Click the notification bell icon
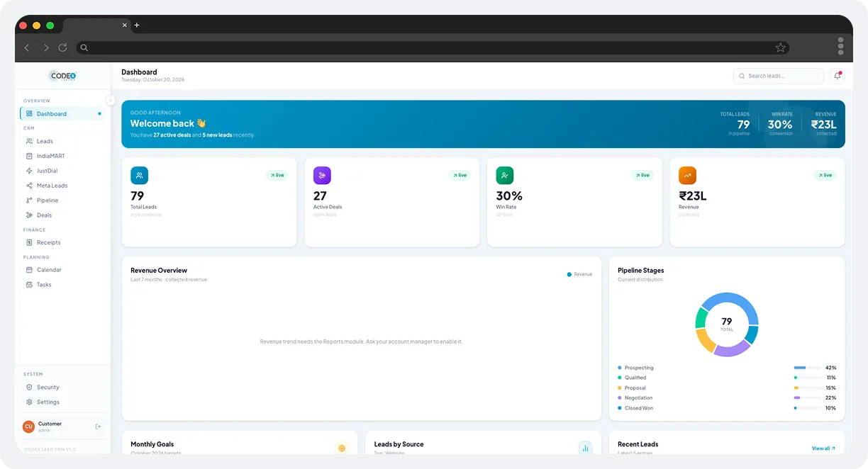 [838, 76]
